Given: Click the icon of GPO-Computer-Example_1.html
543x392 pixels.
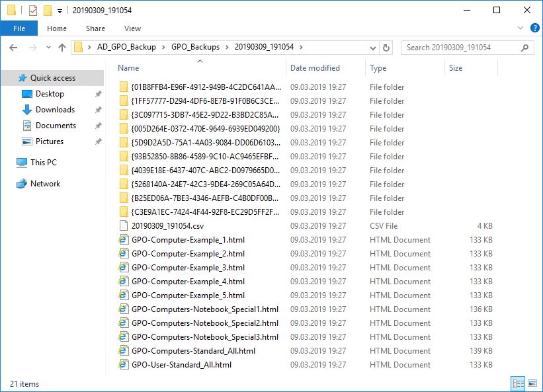Looking at the screenshot, I should [123, 239].
